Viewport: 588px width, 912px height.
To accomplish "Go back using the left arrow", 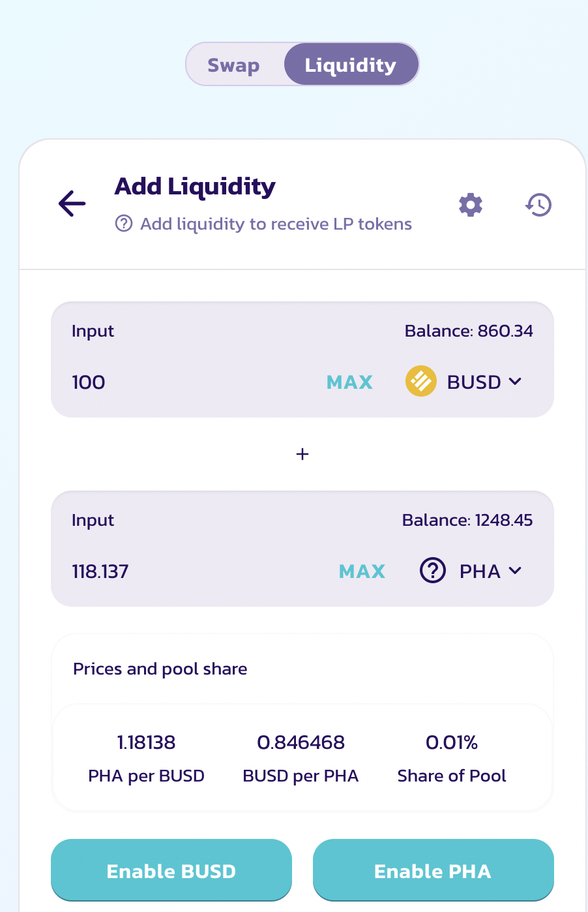I will click(72, 204).
